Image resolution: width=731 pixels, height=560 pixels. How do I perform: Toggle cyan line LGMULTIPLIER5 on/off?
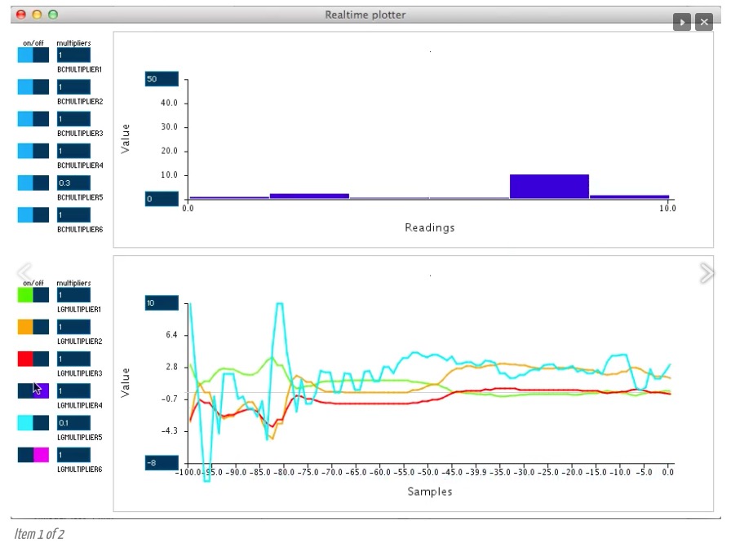click(x=33, y=422)
